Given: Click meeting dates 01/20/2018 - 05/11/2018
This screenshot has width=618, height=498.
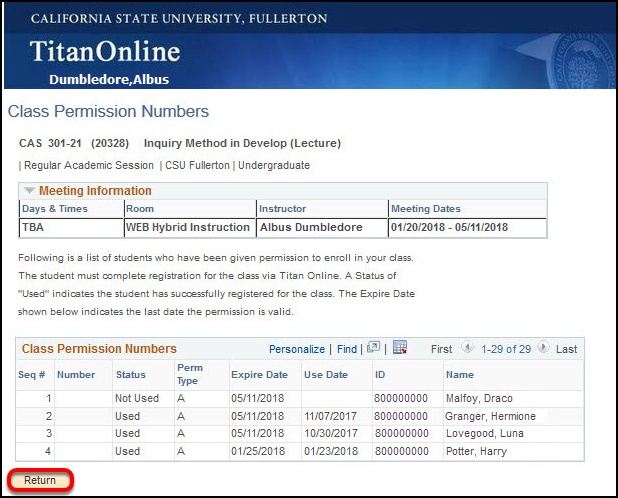Looking at the screenshot, I should click(449, 227).
